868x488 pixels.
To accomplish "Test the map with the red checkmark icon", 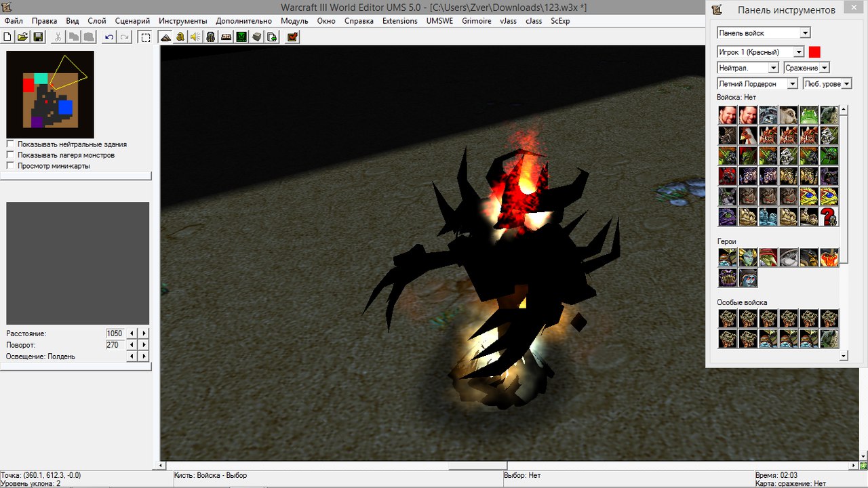I will point(292,37).
